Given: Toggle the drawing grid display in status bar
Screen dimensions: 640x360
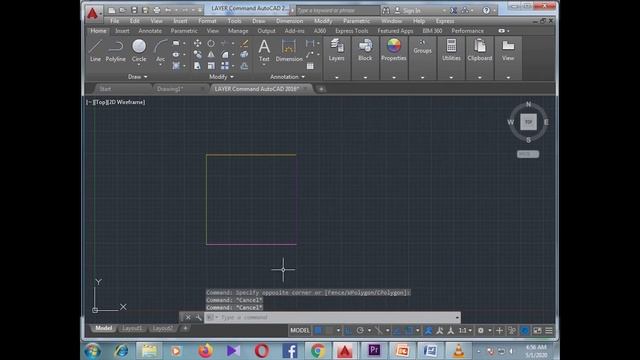Looking at the screenshot, I should point(318,331).
